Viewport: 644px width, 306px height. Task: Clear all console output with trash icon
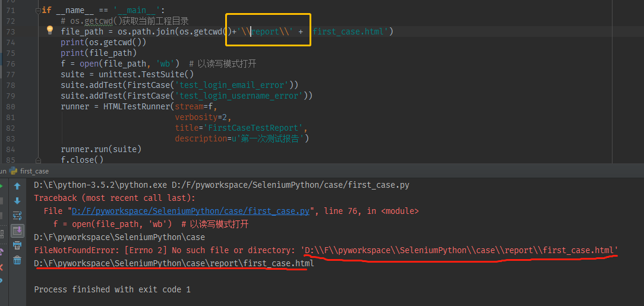(x=17, y=260)
